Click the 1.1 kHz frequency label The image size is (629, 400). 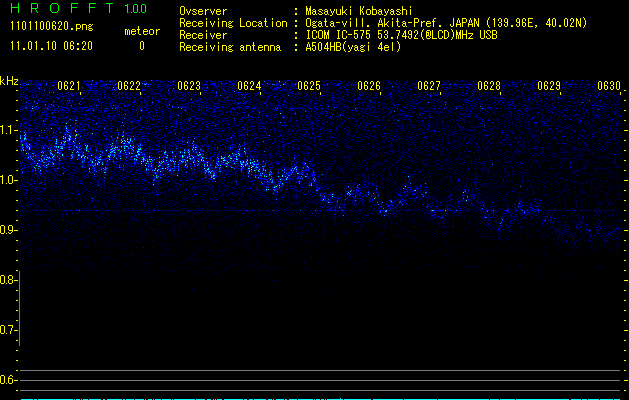(9, 130)
